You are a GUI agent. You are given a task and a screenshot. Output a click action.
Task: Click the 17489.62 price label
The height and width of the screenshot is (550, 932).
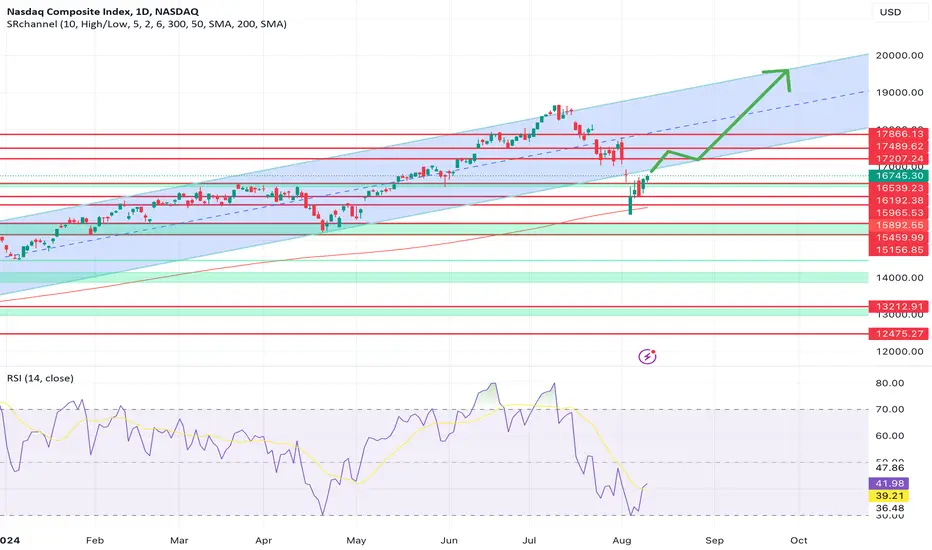pyautogui.click(x=899, y=146)
